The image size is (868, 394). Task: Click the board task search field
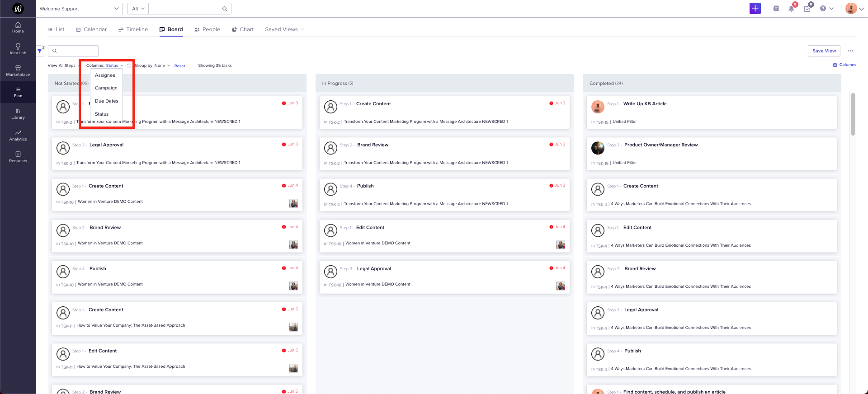73,51
